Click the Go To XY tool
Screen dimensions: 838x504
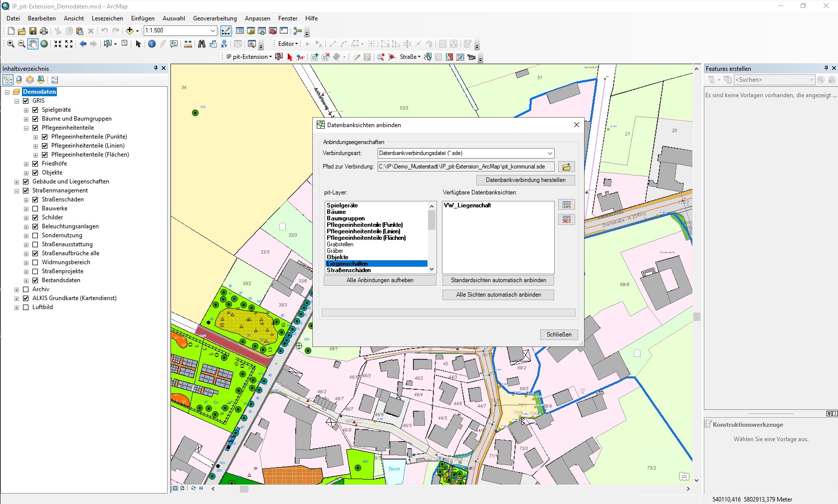click(223, 44)
